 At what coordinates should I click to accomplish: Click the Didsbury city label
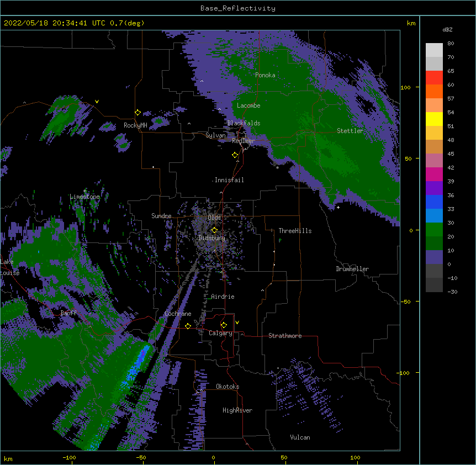click(212, 238)
